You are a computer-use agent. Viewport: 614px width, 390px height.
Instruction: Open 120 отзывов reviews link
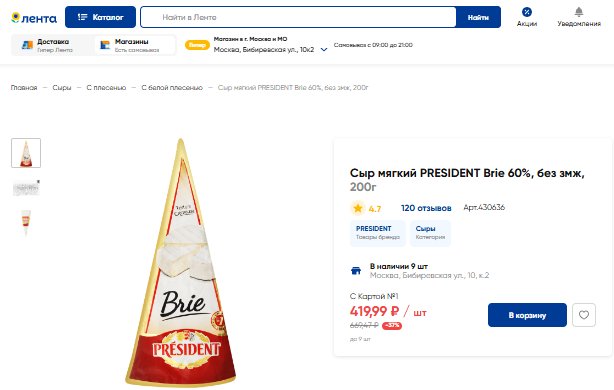point(426,208)
